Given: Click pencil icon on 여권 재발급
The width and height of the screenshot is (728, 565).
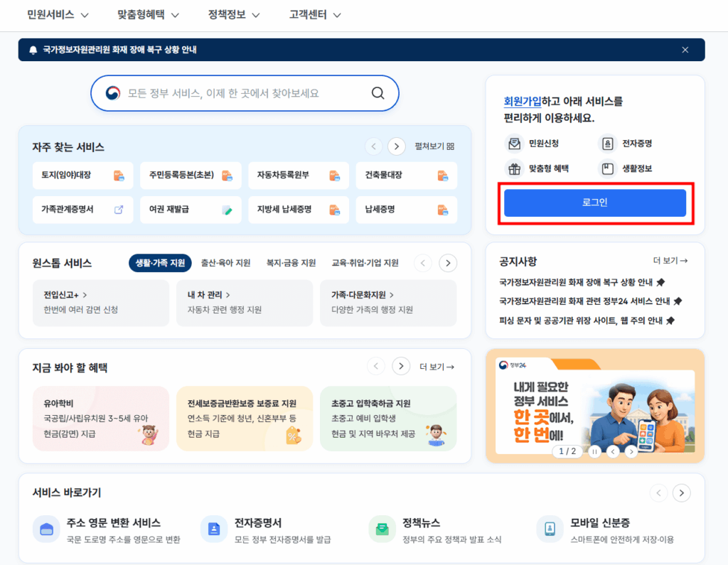Looking at the screenshot, I should (227, 210).
